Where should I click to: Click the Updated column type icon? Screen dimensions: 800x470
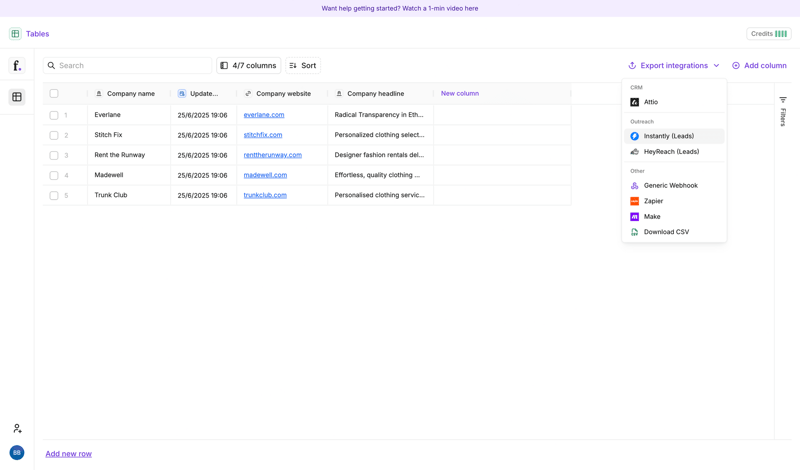pyautogui.click(x=182, y=93)
